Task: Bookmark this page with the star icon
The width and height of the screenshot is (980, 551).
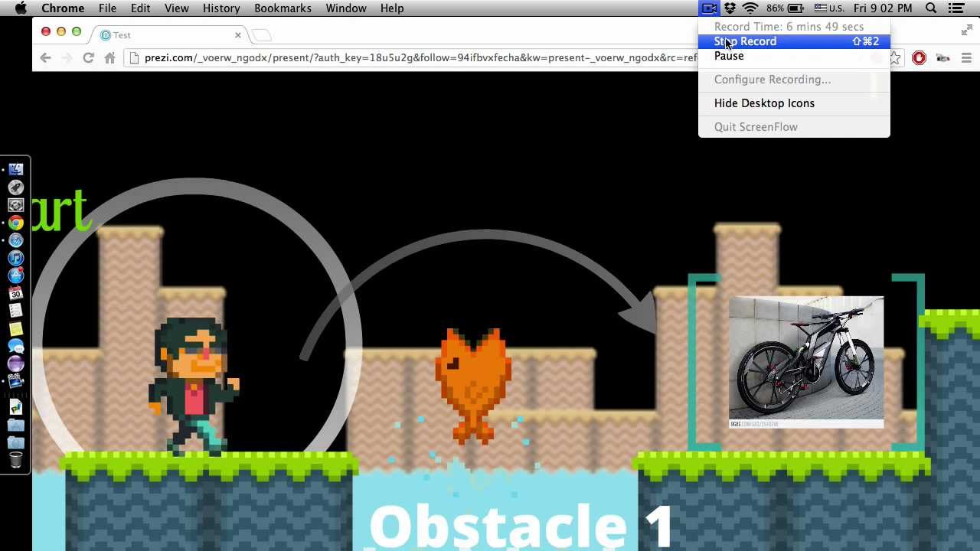Action: pyautogui.click(x=895, y=58)
